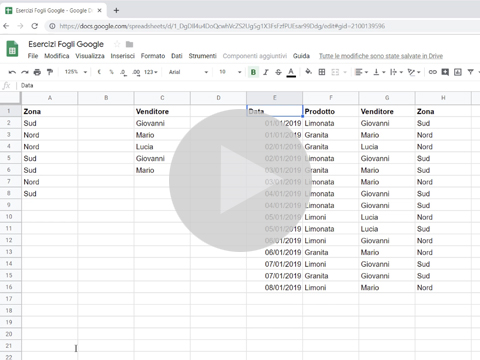
Task: Open the fill color picker
Action: pyautogui.click(x=308, y=72)
